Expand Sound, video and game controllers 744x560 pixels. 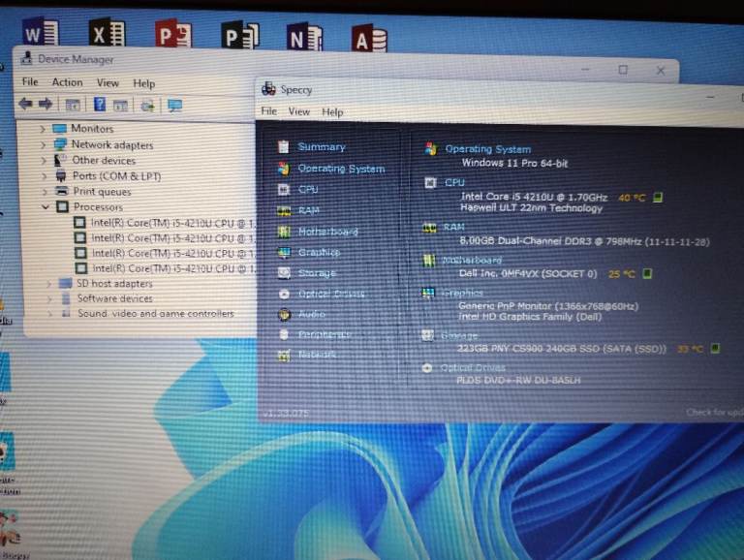(x=50, y=314)
